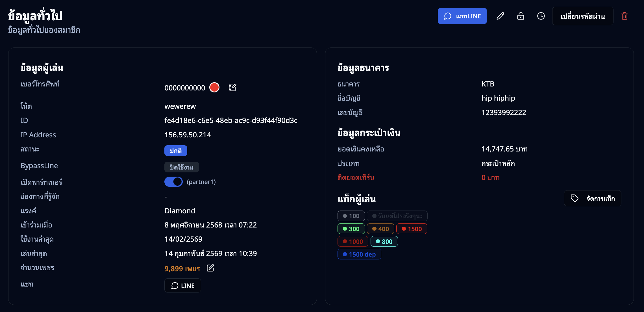Image resolution: width=644 pixels, height=312 pixels.
Task: Open history via the clock icon
Action: tap(541, 16)
